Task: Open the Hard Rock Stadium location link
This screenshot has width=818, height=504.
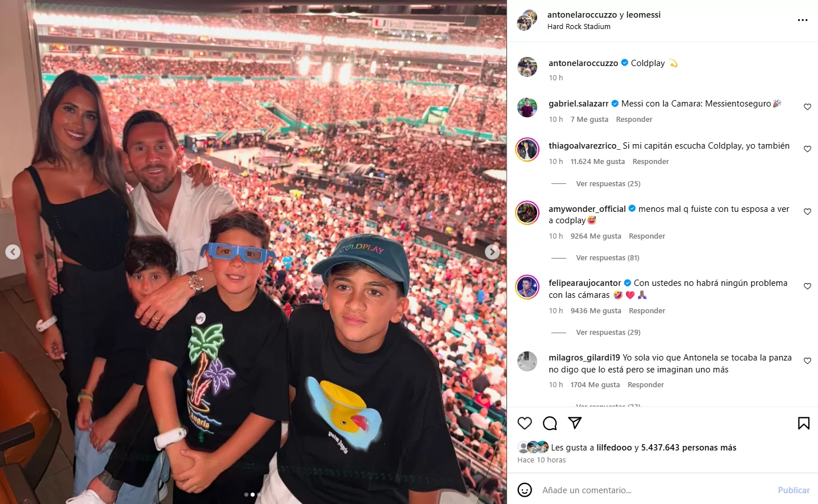Action: coord(579,27)
